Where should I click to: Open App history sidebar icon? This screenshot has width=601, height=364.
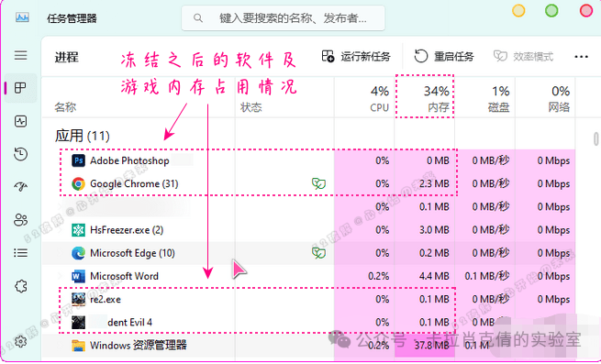[21, 154]
